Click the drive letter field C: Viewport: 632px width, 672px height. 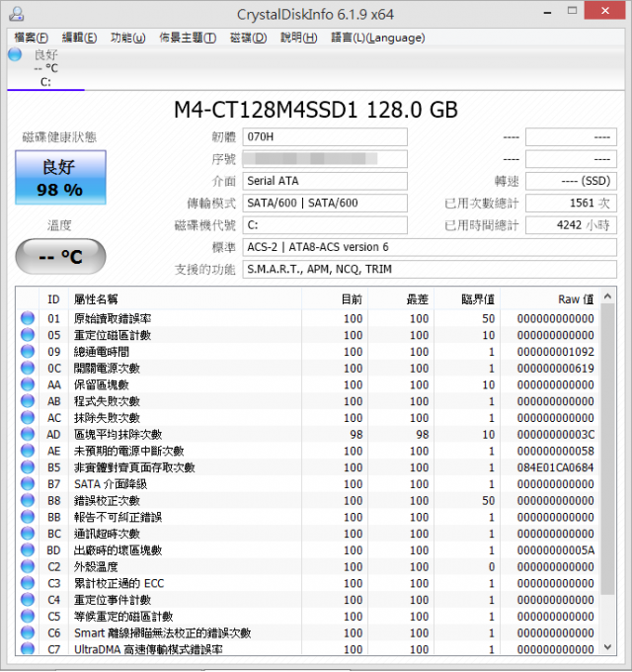[325, 225]
